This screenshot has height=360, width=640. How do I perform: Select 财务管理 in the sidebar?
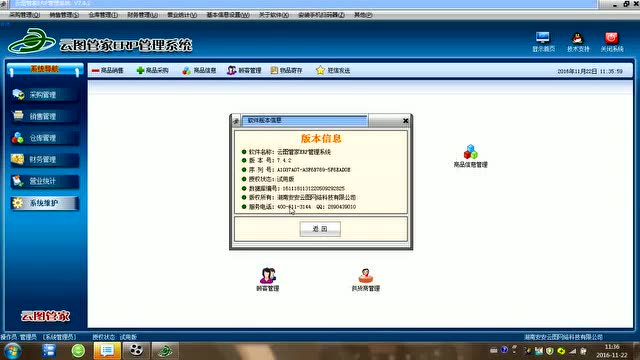pos(44,160)
